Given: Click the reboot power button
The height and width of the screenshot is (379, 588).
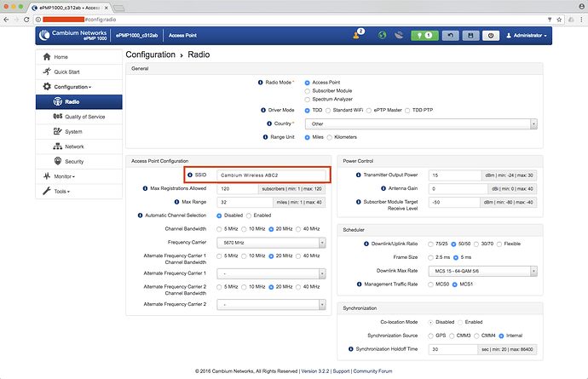Looking at the screenshot, I should coord(491,35).
